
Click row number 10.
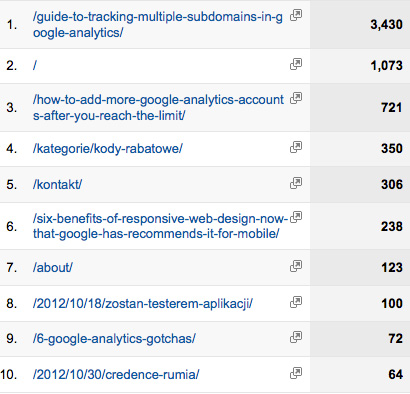click(9, 375)
